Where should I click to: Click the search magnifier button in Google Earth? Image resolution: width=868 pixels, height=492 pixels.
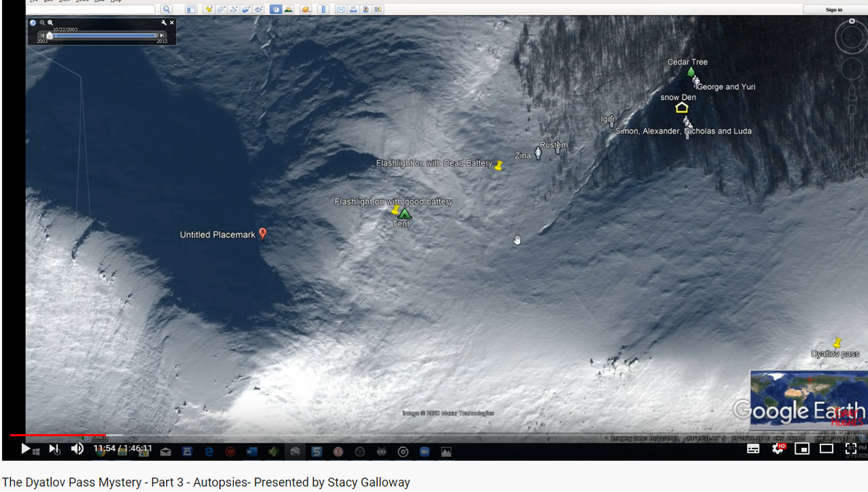[166, 9]
